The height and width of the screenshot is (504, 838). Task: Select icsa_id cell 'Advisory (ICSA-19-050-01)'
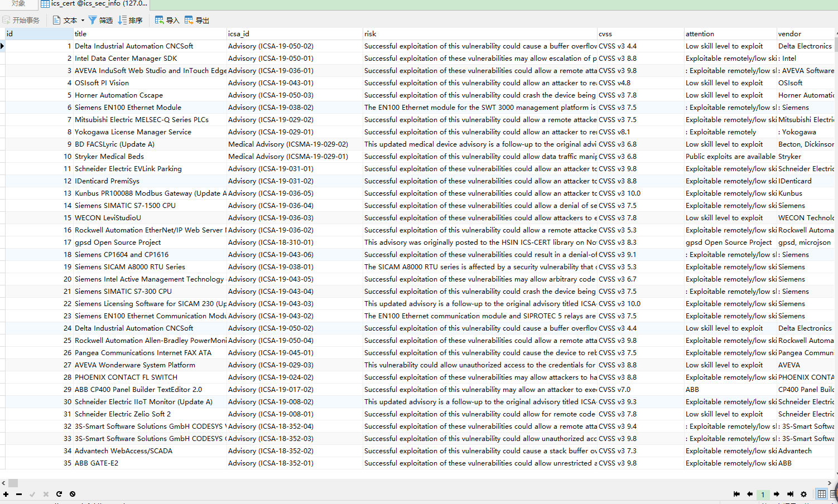click(295, 59)
